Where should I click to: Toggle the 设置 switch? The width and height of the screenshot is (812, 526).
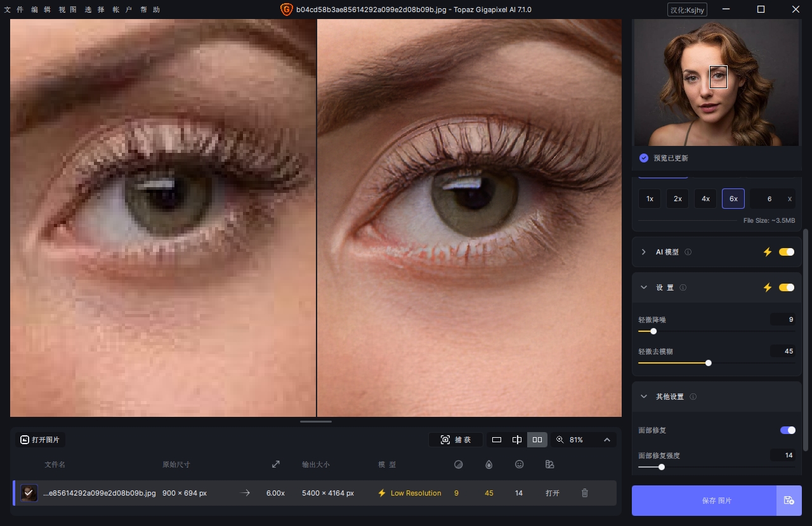point(787,287)
